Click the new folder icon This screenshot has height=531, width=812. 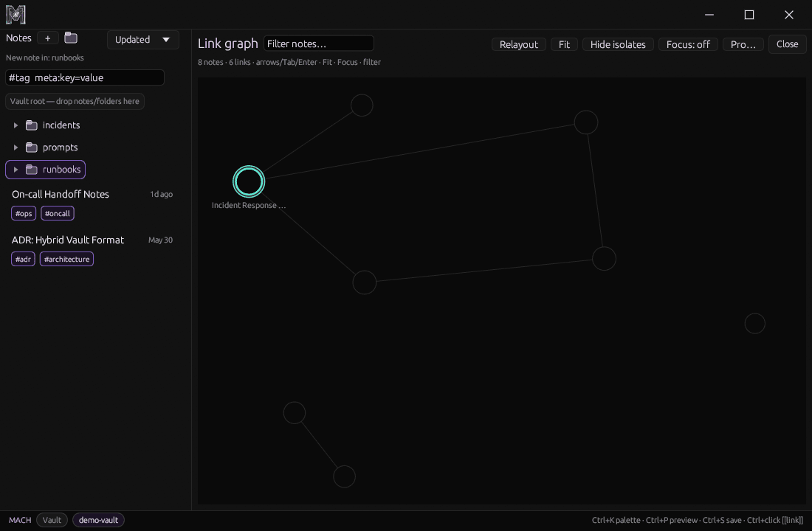coord(71,38)
